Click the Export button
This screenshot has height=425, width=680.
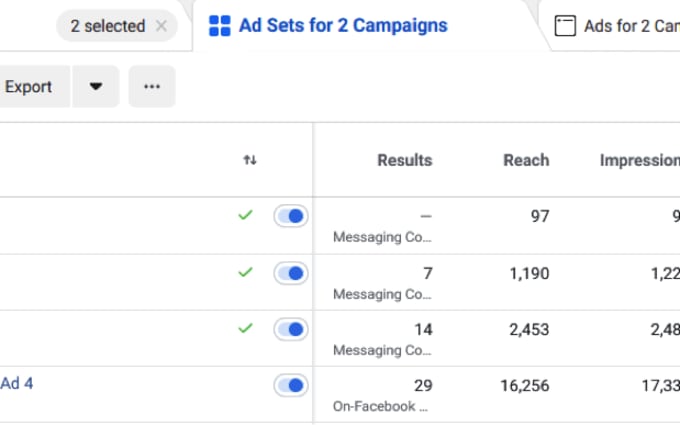[x=30, y=87]
